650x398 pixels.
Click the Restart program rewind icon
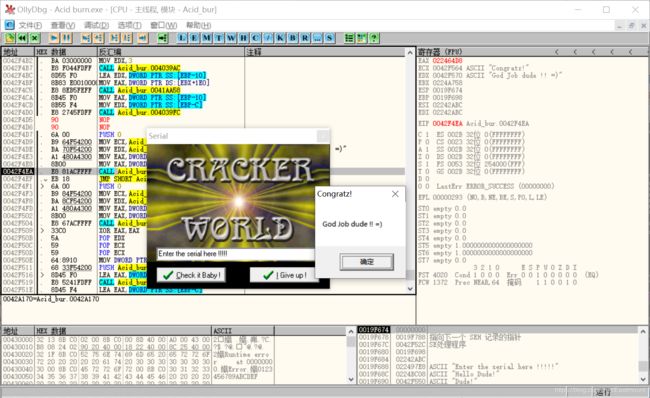(x=22, y=38)
